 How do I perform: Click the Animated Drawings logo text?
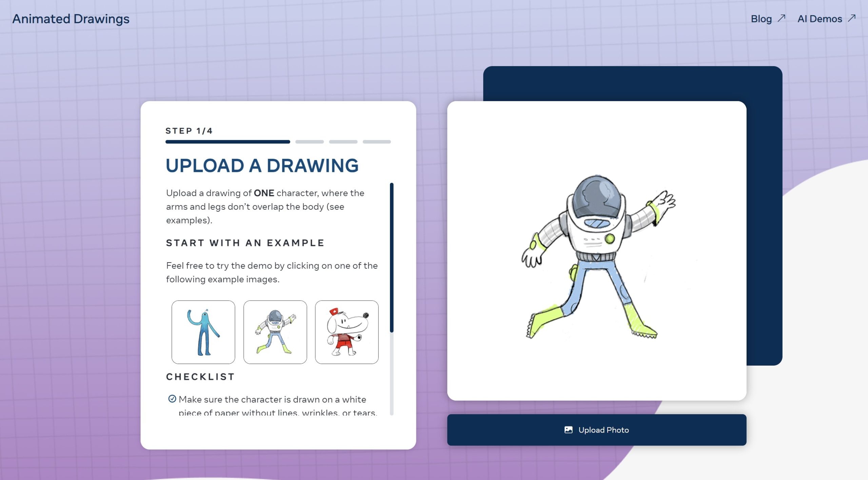71,19
